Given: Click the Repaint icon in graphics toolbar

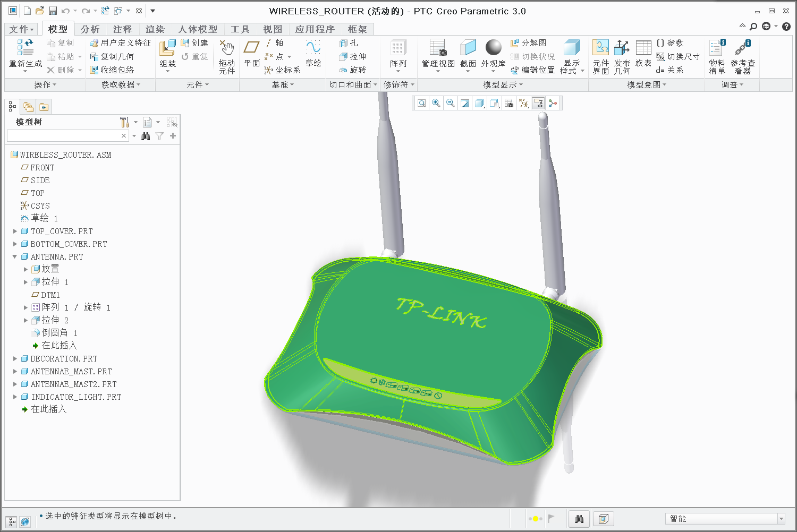Looking at the screenshot, I should click(x=465, y=103).
